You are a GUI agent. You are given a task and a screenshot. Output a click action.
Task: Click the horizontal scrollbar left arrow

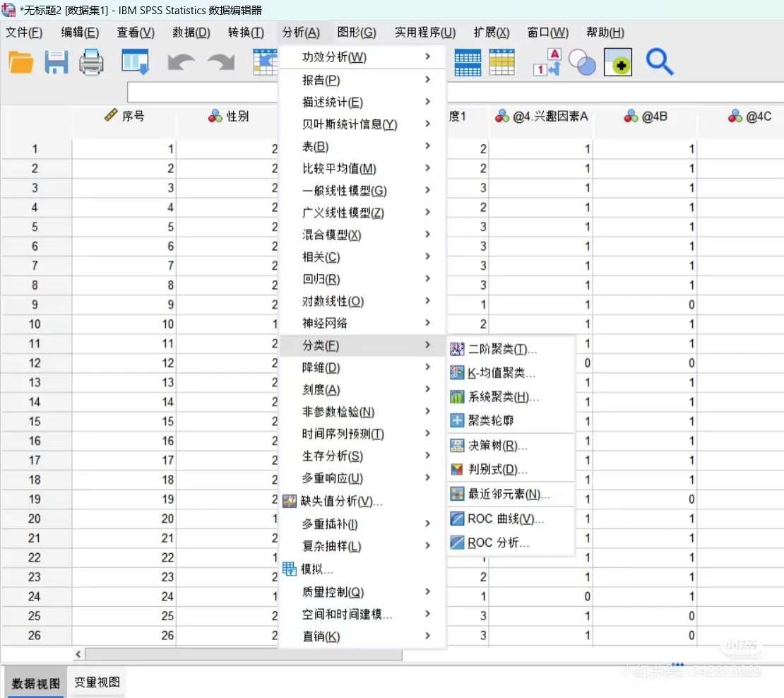tap(78, 654)
